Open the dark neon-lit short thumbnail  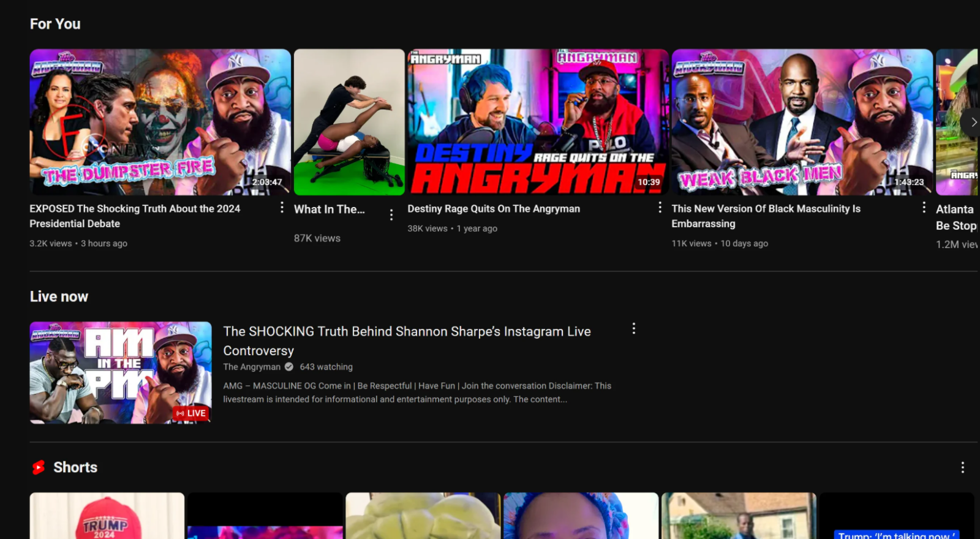click(265, 516)
